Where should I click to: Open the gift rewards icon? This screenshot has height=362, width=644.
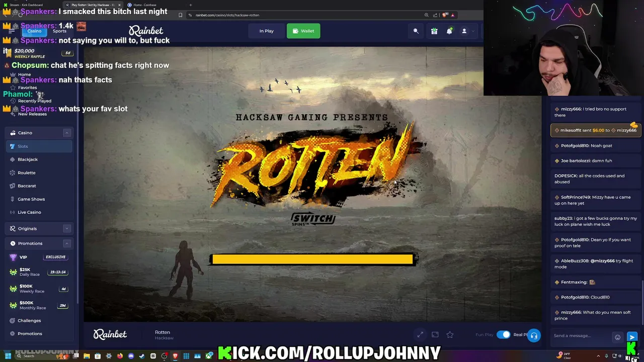(434, 31)
